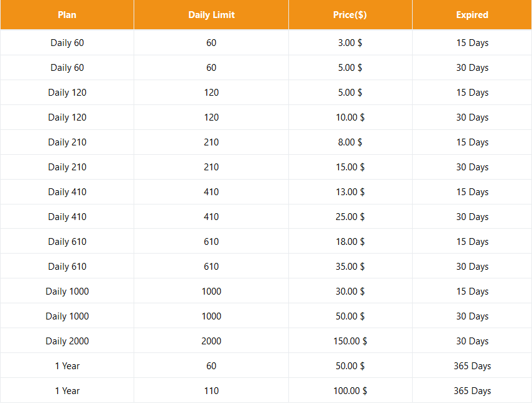Click the Daily Limit column header
The image size is (532, 404).
(x=211, y=15)
